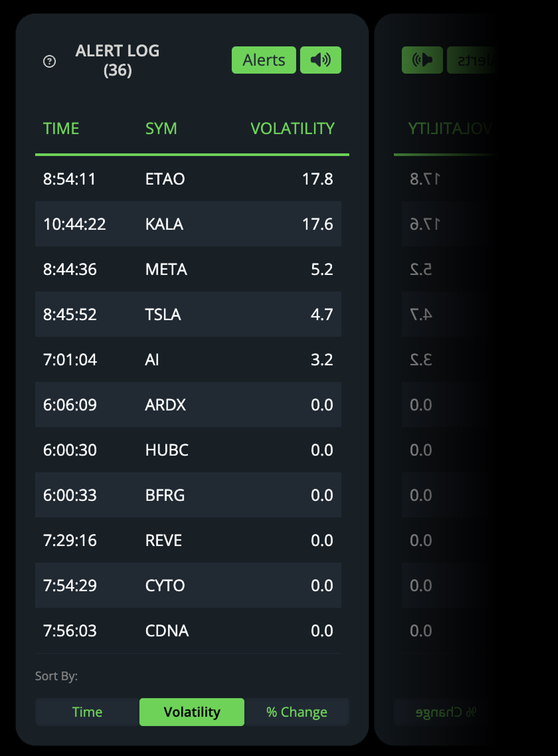Screen dimensions: 558x756
Task: Click the TSLA ticker symbol
Action: click(163, 315)
